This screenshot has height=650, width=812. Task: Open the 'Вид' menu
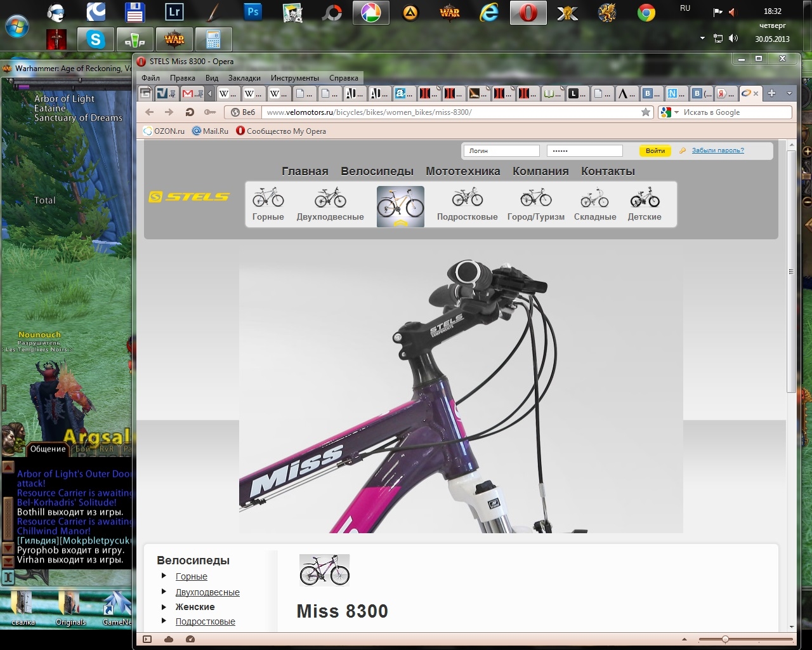[212, 78]
